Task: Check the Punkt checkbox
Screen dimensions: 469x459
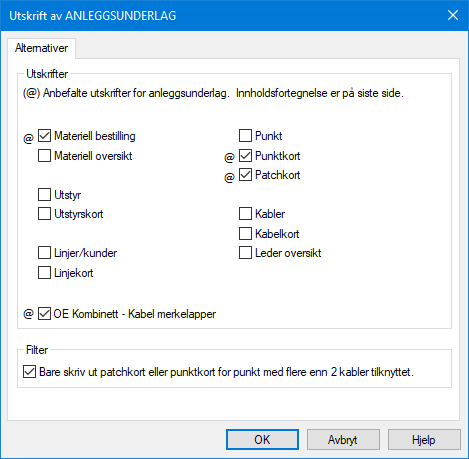Action: click(245, 136)
